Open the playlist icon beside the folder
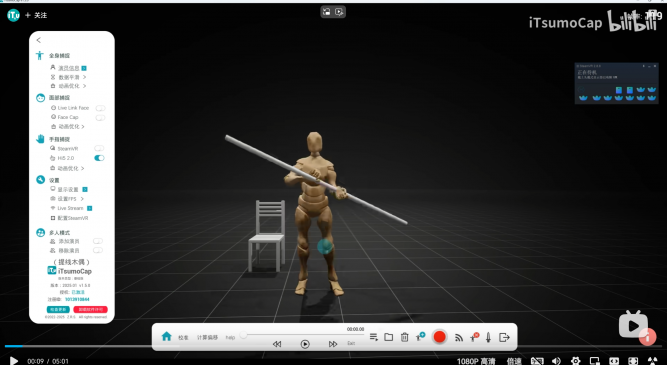 [x=373, y=337]
